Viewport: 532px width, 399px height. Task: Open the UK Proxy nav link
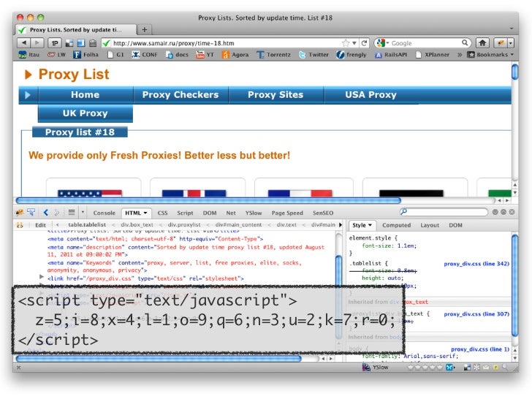(85, 113)
